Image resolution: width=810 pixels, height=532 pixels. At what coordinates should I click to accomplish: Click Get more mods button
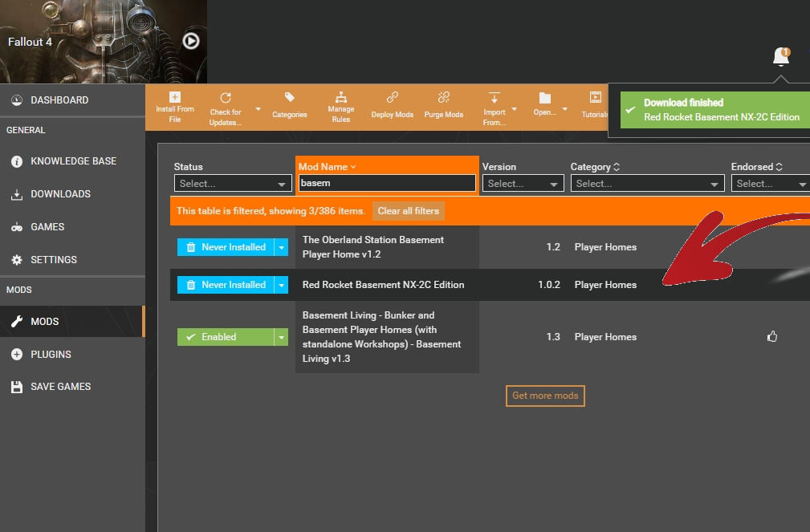point(545,396)
